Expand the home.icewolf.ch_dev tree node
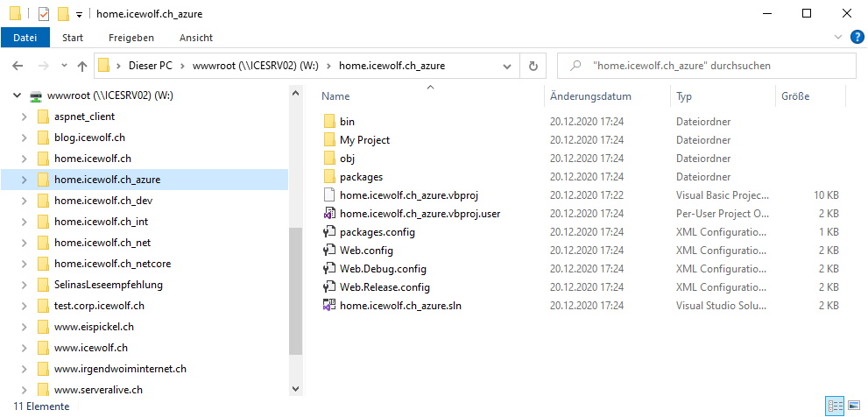This screenshot has height=417, width=868. [24, 201]
